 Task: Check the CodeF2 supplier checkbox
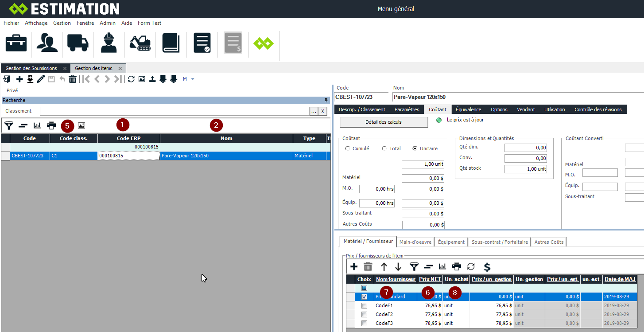[364, 314]
